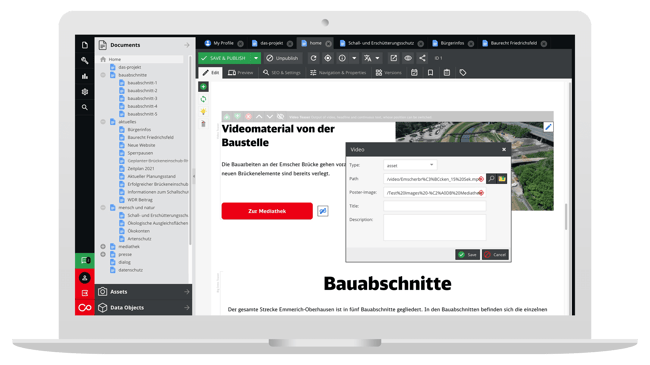Switch to the Baurecht Friedrichsfeld tab
The image size is (650, 365).
[x=514, y=43]
